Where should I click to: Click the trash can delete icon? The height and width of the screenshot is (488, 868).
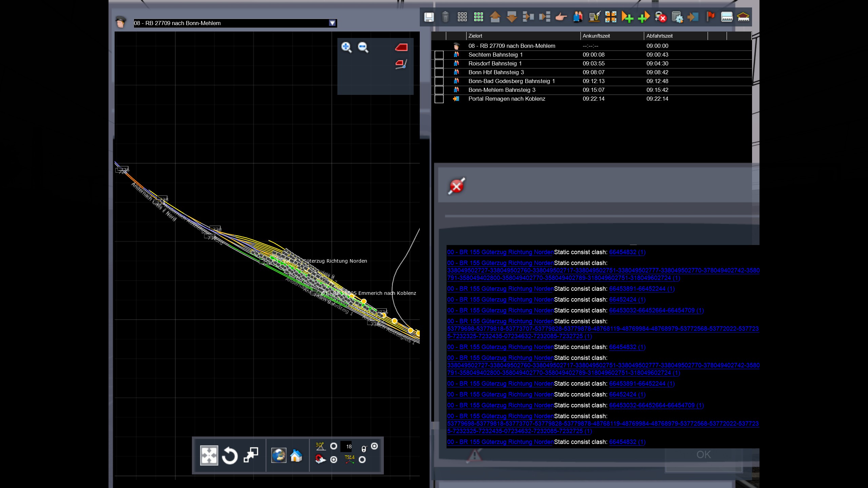pos(445,17)
